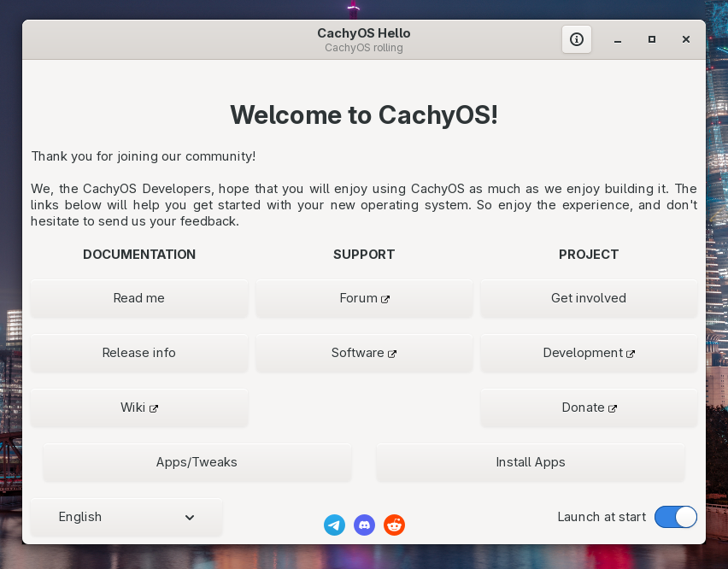The image size is (728, 569).
Task: Open the Telegram community icon
Action: (334, 525)
